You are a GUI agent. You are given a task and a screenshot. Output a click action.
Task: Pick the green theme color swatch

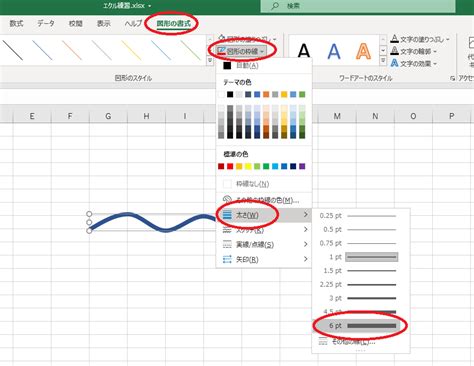click(x=302, y=94)
